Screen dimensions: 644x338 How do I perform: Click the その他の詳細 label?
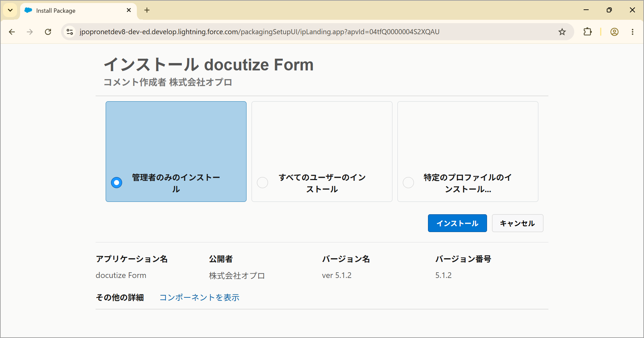click(120, 297)
